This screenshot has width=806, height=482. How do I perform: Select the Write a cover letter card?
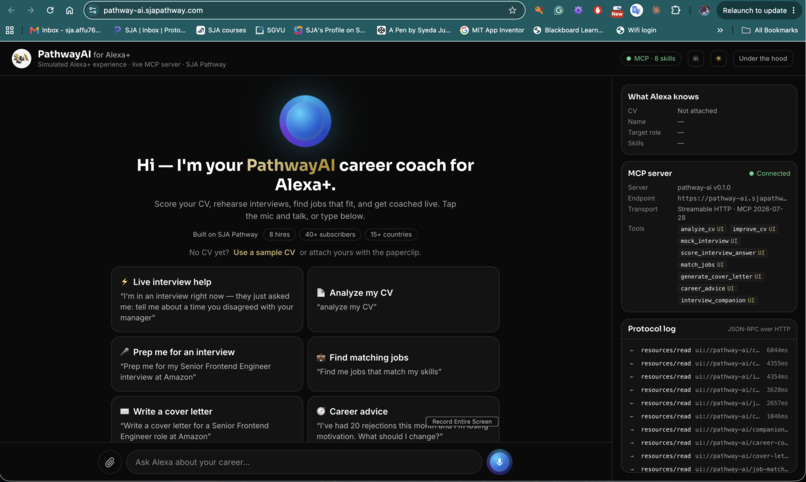207,419
